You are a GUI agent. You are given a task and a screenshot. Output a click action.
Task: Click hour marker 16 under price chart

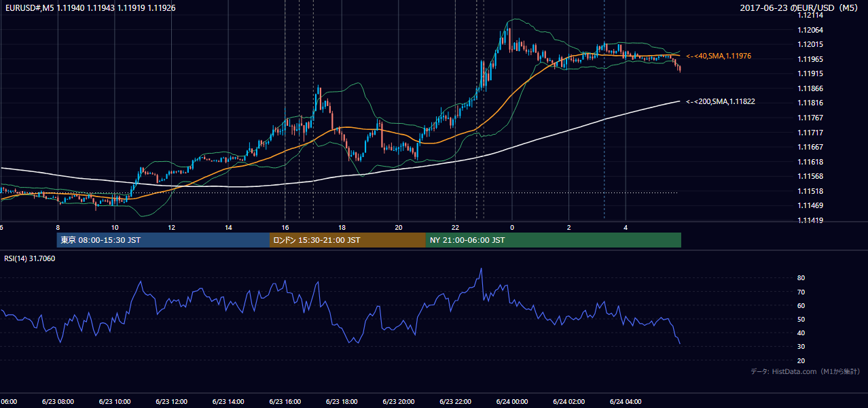click(285, 227)
